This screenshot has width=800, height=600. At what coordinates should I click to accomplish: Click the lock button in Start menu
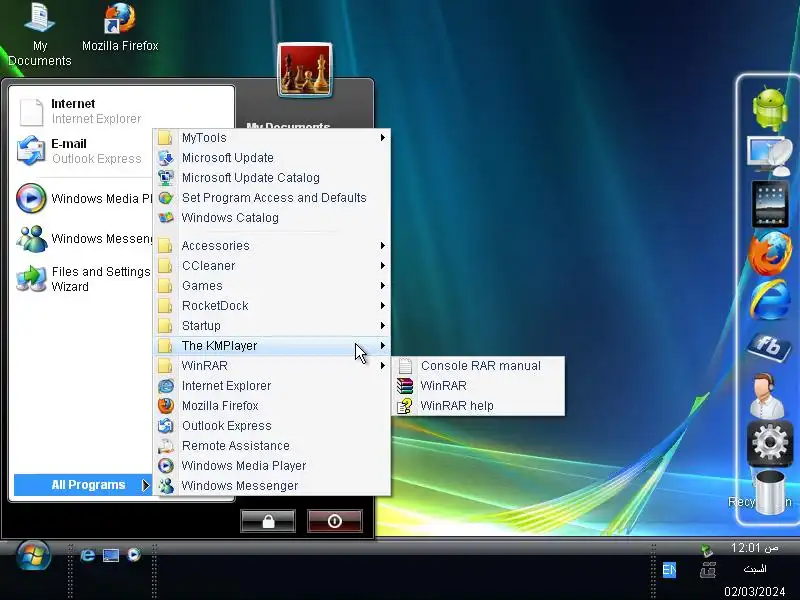(x=268, y=521)
